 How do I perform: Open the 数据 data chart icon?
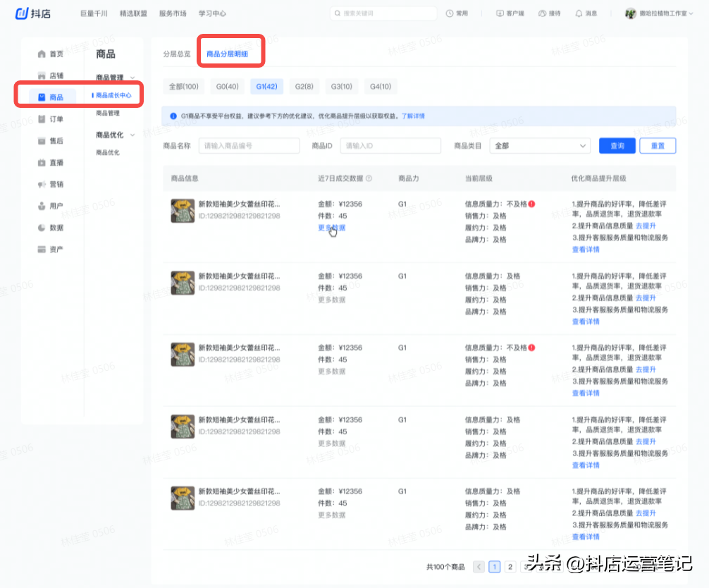(x=42, y=228)
